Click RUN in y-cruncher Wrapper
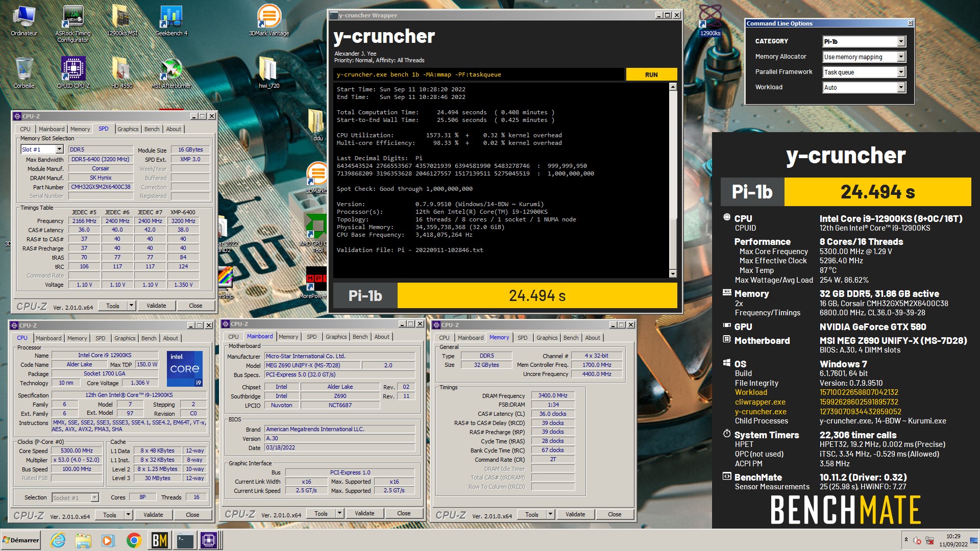The image size is (980, 551). 651,74
